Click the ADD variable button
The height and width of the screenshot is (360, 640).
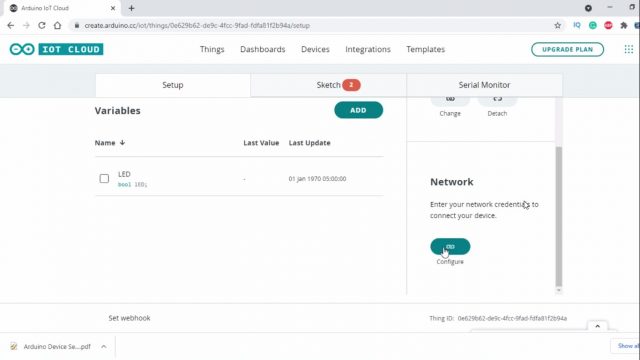358,110
